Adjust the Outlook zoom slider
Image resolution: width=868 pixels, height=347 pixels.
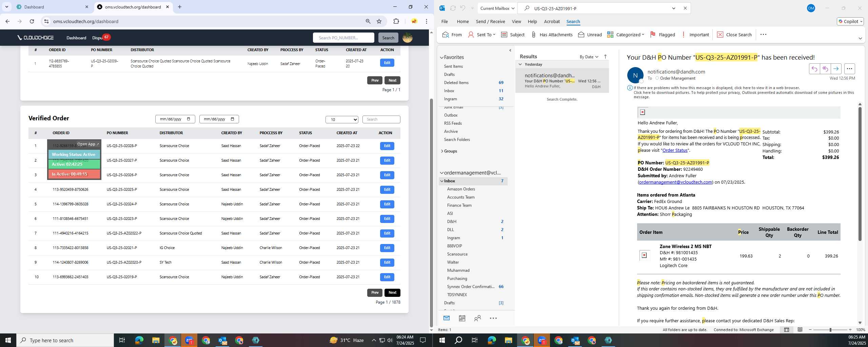830,330
